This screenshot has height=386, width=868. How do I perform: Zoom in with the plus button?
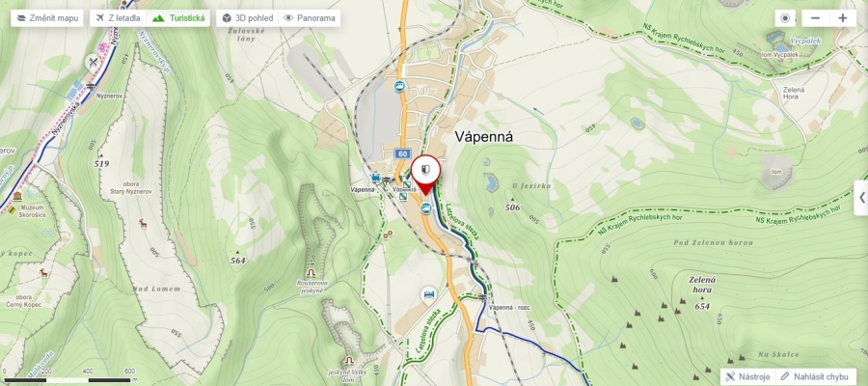point(843,18)
